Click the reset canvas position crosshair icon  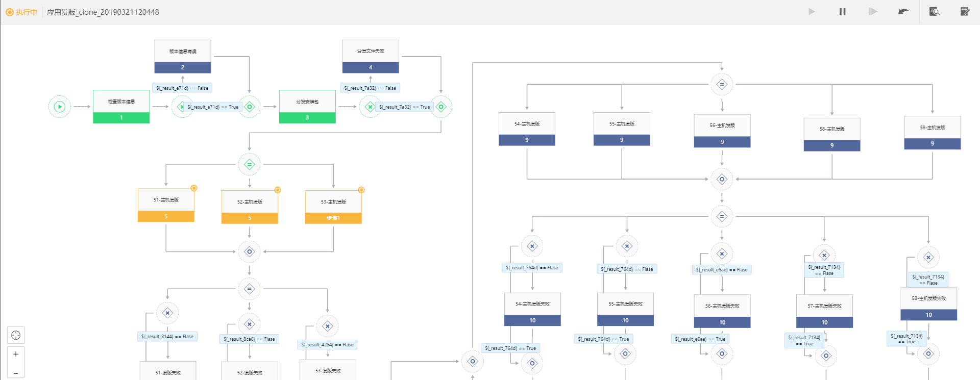click(x=16, y=335)
